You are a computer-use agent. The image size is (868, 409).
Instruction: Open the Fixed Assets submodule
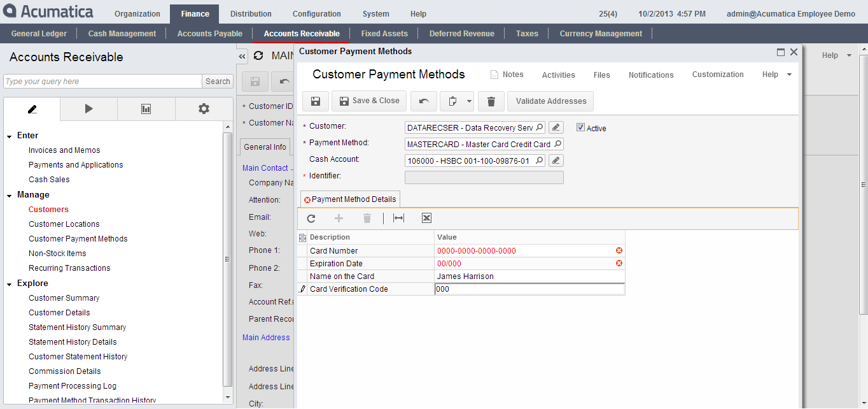[384, 34]
